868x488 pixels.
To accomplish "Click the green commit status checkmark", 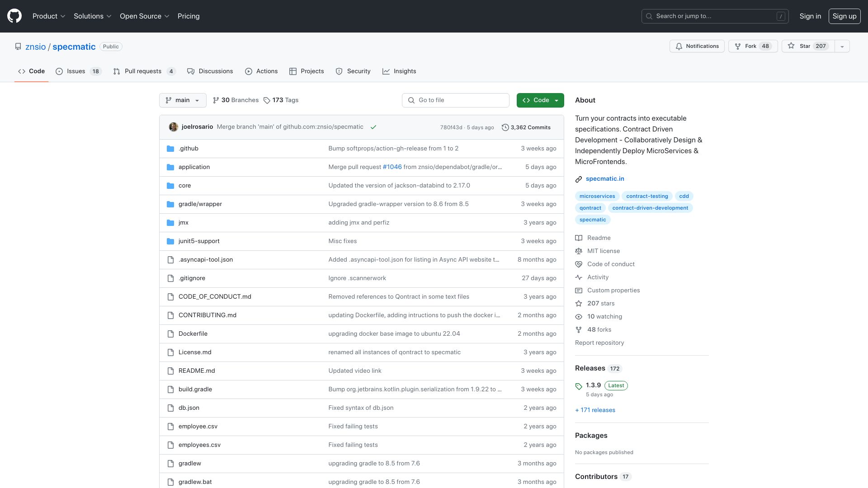I will pyautogui.click(x=373, y=127).
